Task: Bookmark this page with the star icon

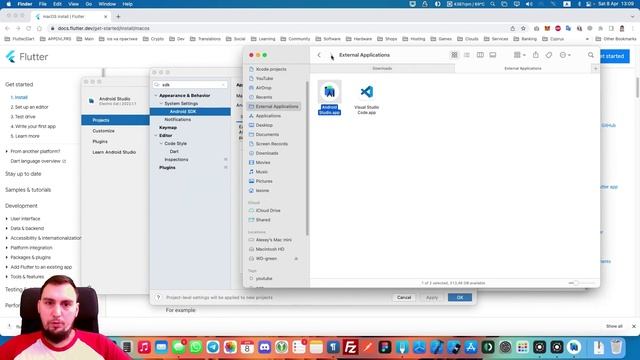Action: [x=523, y=29]
